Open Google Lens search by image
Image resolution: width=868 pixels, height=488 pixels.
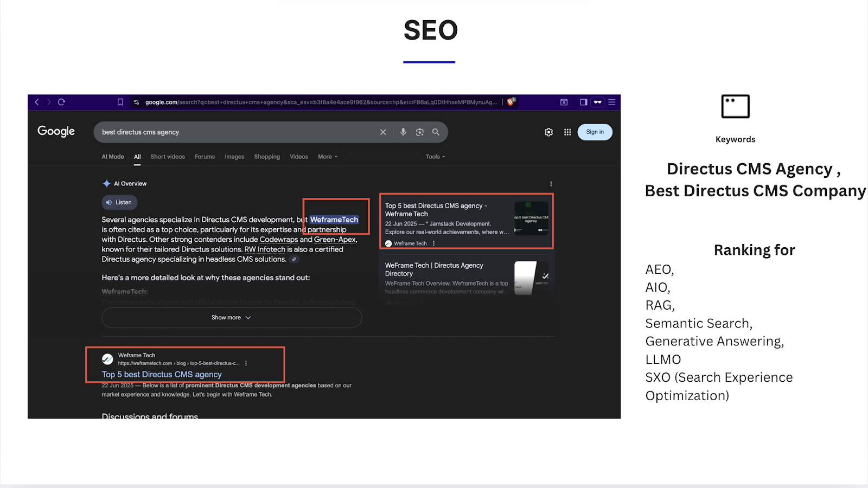pyautogui.click(x=419, y=132)
